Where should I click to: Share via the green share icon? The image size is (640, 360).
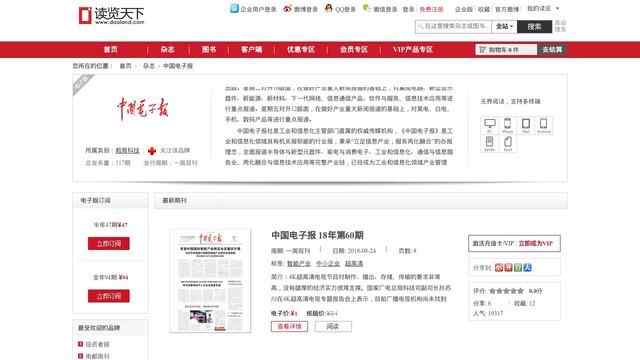pyautogui.click(x=518, y=268)
